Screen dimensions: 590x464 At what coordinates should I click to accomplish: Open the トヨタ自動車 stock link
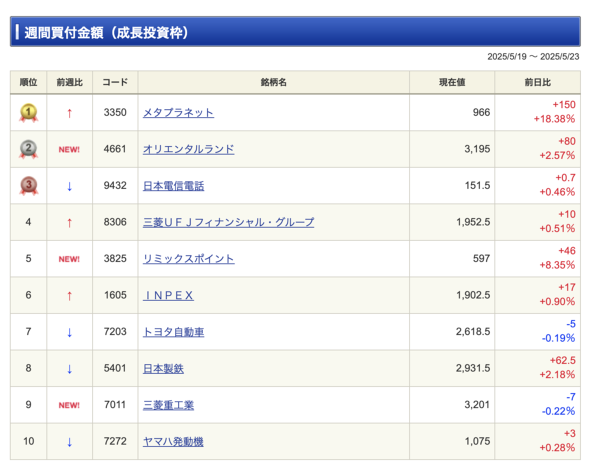tap(173, 332)
